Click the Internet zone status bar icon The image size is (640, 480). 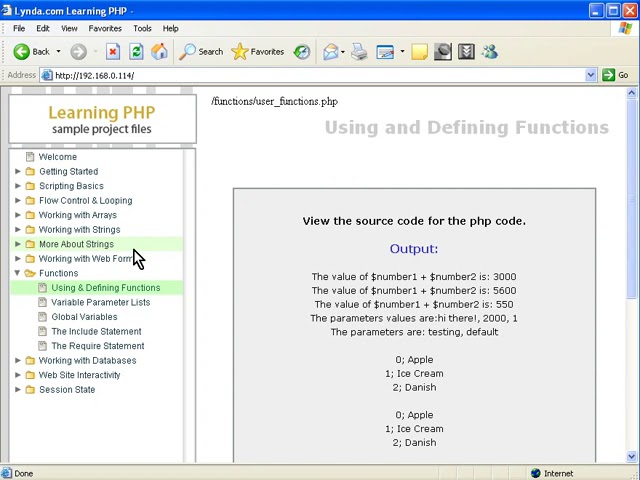pos(536,473)
